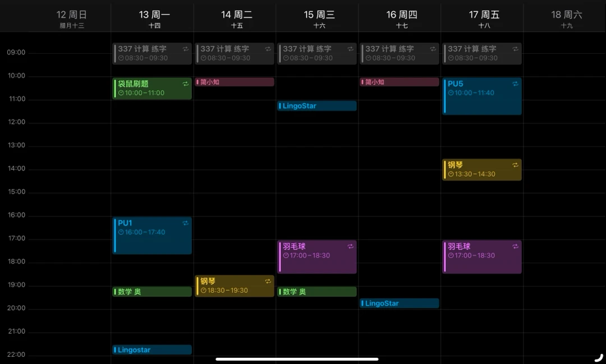This screenshot has height=364, width=606.
Task: Click the clock icon in PU1 time
Action: pyautogui.click(x=121, y=232)
